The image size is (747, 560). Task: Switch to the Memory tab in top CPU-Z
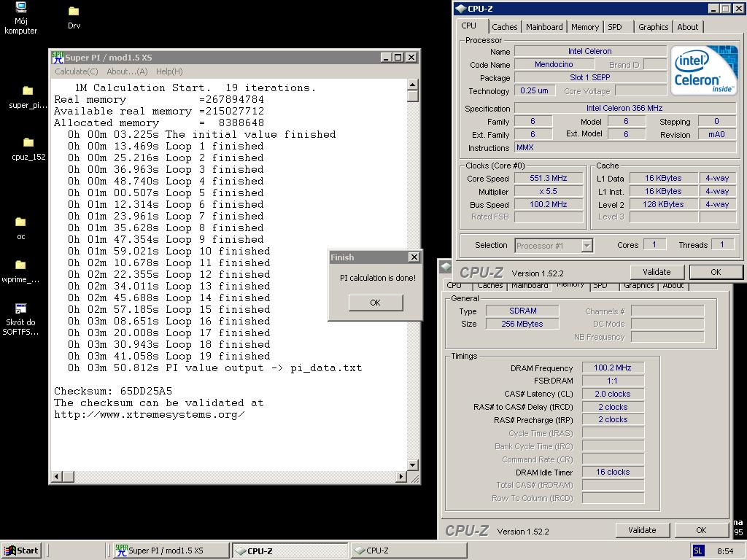(585, 27)
